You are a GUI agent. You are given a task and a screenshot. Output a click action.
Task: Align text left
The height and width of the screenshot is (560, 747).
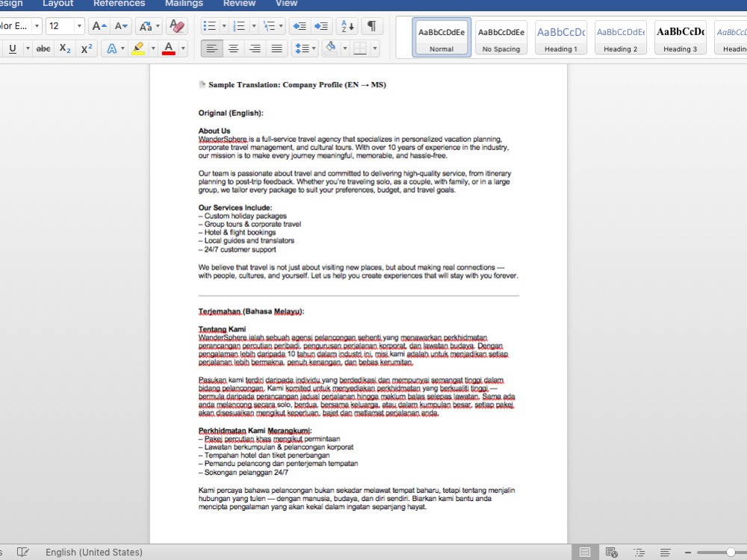coord(211,49)
